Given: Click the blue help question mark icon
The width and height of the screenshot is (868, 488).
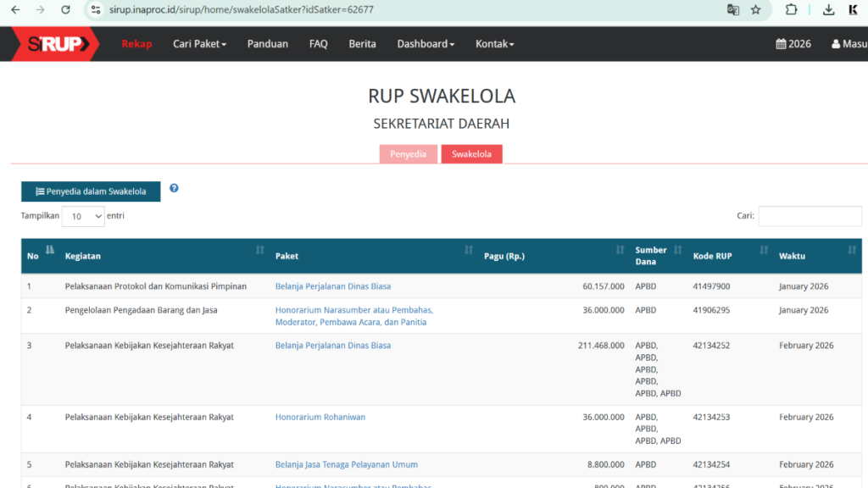Looking at the screenshot, I should tap(174, 188).
